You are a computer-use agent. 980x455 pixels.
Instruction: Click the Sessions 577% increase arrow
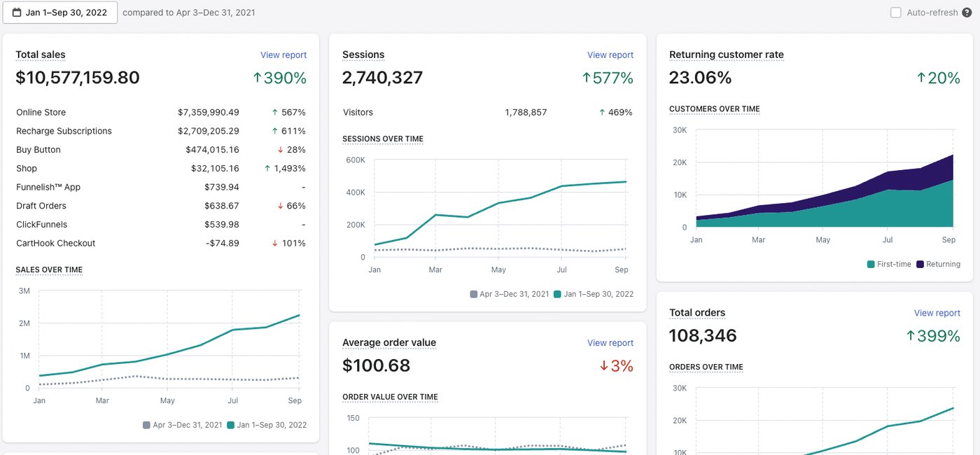[587, 78]
